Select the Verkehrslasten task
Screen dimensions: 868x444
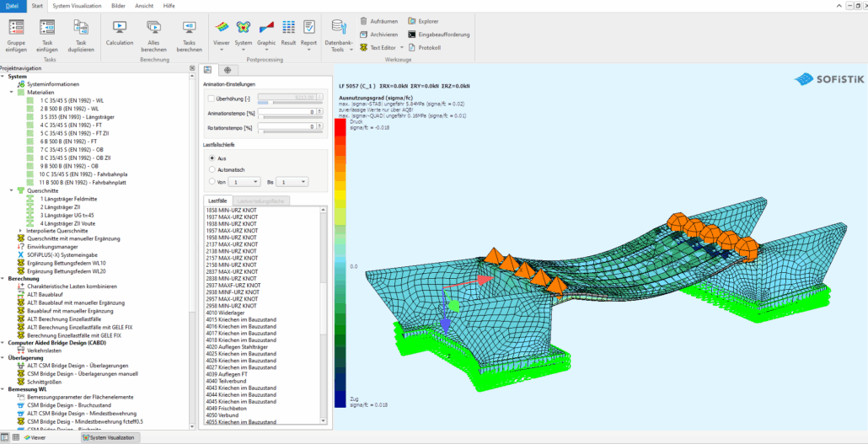[x=45, y=350]
